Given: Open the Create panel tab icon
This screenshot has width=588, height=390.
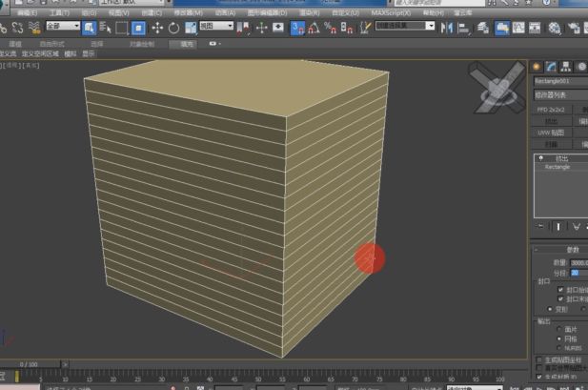Looking at the screenshot, I should (537, 66).
